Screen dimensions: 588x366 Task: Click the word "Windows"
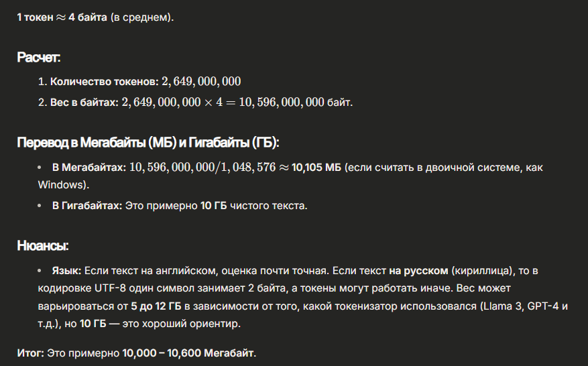pos(60,185)
